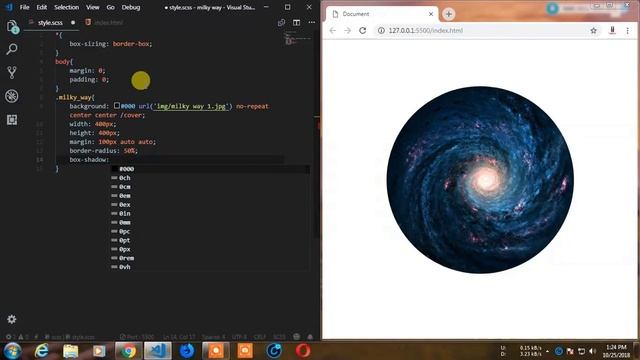Click the #000 color swatch in the background line

(x=117, y=106)
